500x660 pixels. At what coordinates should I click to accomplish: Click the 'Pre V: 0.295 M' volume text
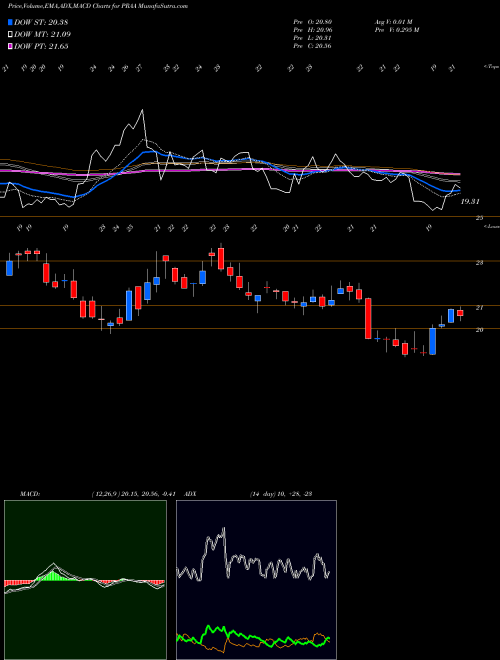(x=397, y=30)
